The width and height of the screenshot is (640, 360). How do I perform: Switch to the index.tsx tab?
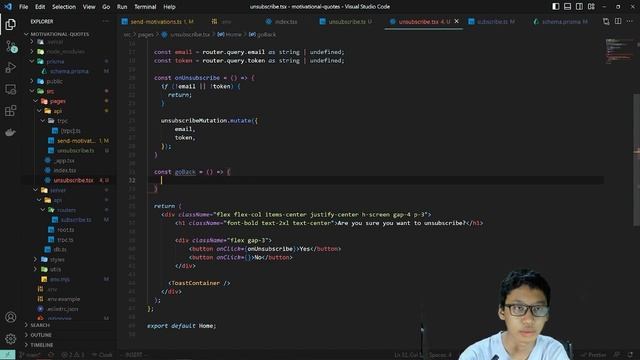[x=286, y=22]
